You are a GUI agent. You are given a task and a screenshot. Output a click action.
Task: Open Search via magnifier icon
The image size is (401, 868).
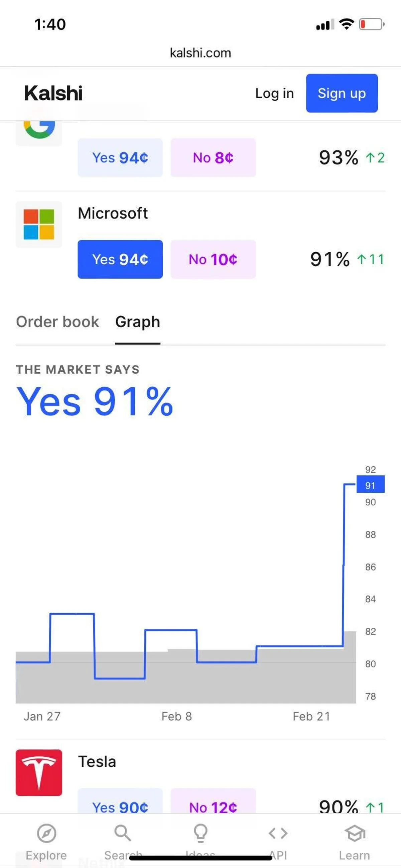point(122,833)
